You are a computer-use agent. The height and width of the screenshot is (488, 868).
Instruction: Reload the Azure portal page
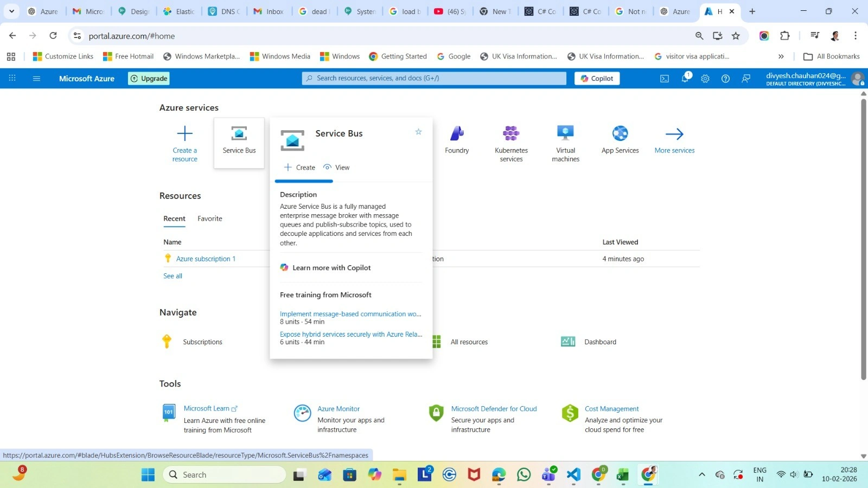point(53,36)
